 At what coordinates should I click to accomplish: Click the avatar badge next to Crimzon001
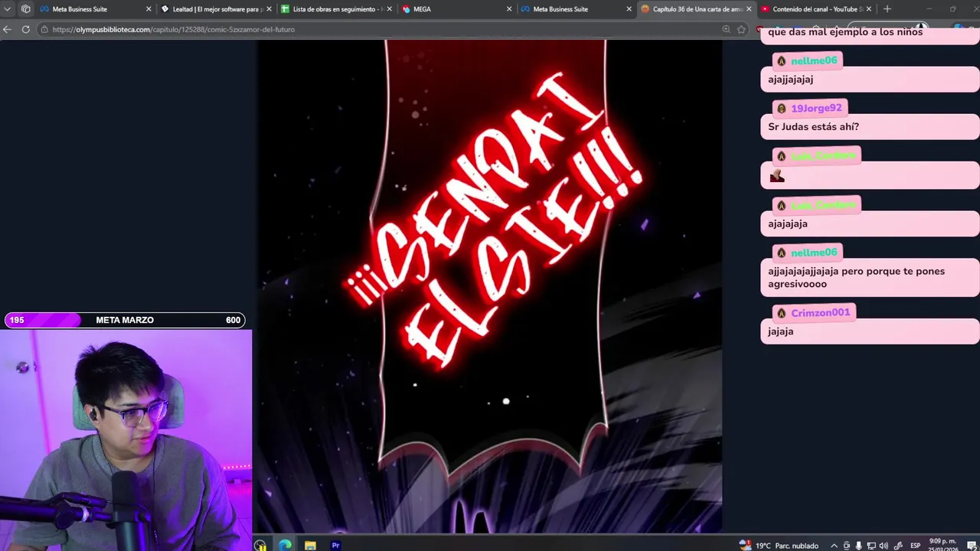pos(781,313)
